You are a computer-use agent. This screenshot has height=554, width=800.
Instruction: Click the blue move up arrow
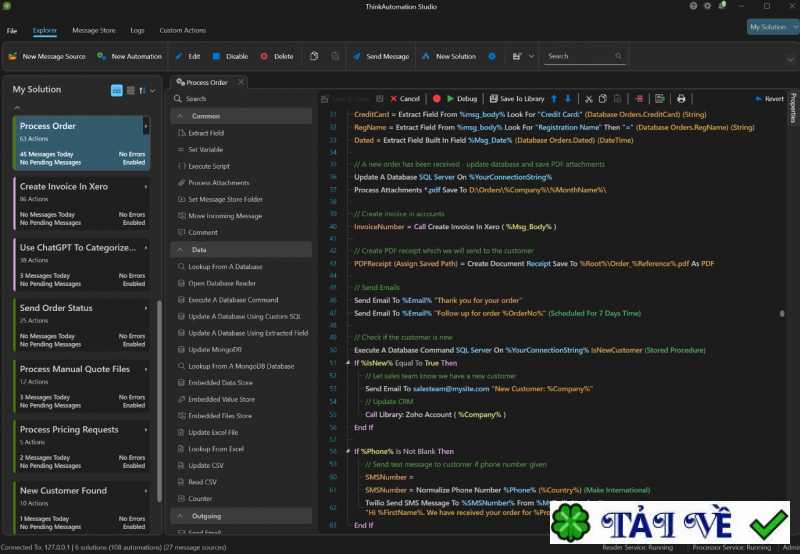(555, 99)
